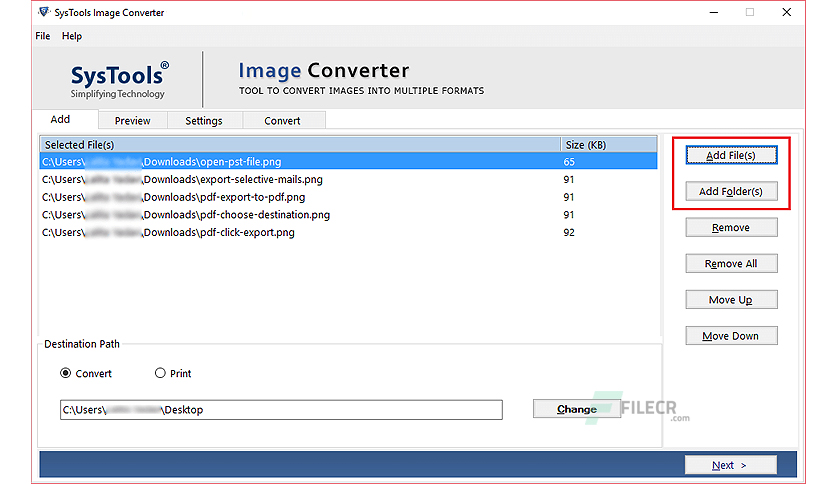Click the Next button
This screenshot has height=484, width=836.
click(730, 465)
